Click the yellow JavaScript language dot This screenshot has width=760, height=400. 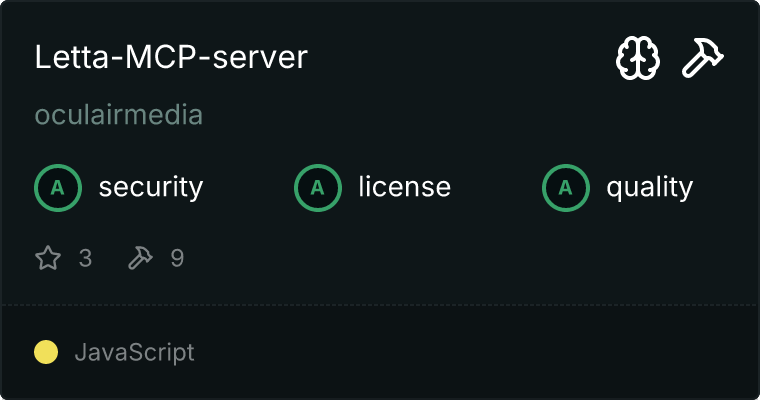pyautogui.click(x=46, y=352)
